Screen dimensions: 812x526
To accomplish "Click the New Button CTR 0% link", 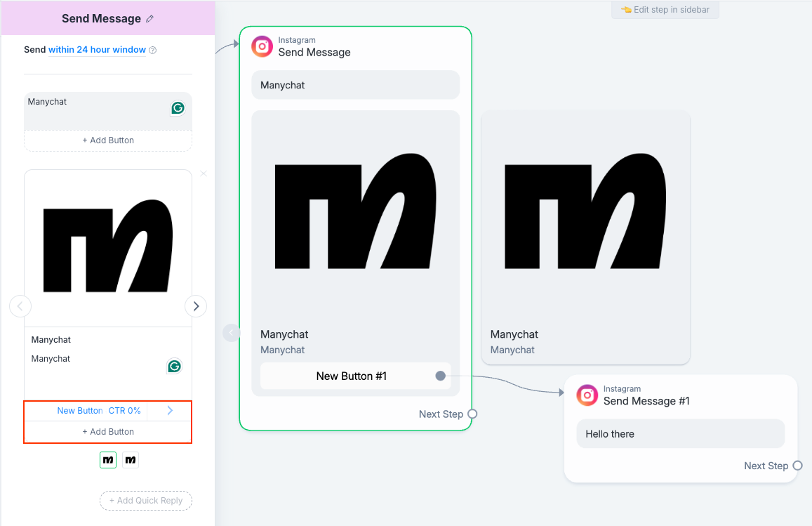I will pos(98,410).
